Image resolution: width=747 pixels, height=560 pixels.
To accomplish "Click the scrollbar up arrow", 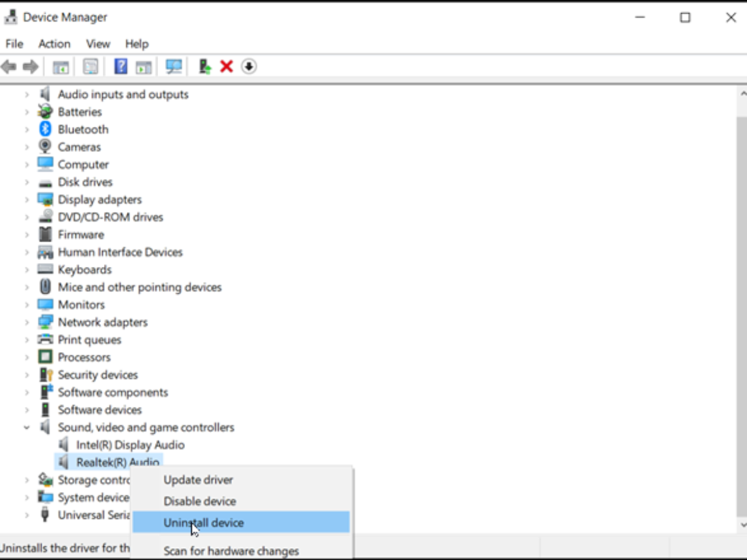I will coord(742,94).
